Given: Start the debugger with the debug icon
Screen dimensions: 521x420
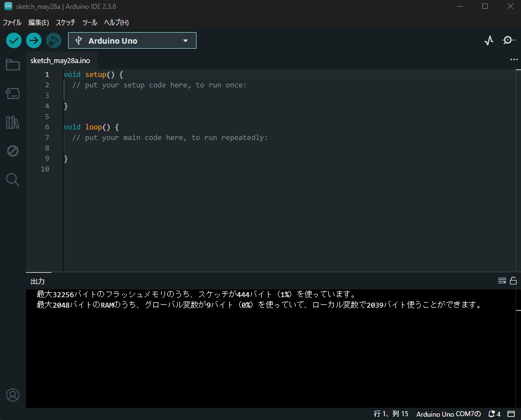Looking at the screenshot, I should pyautogui.click(x=54, y=40).
